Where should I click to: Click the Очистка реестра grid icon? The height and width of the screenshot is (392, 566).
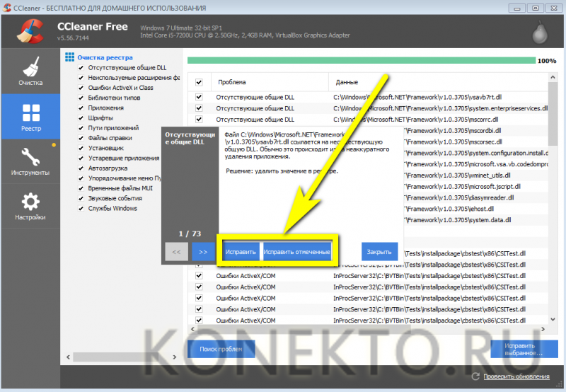coord(69,57)
